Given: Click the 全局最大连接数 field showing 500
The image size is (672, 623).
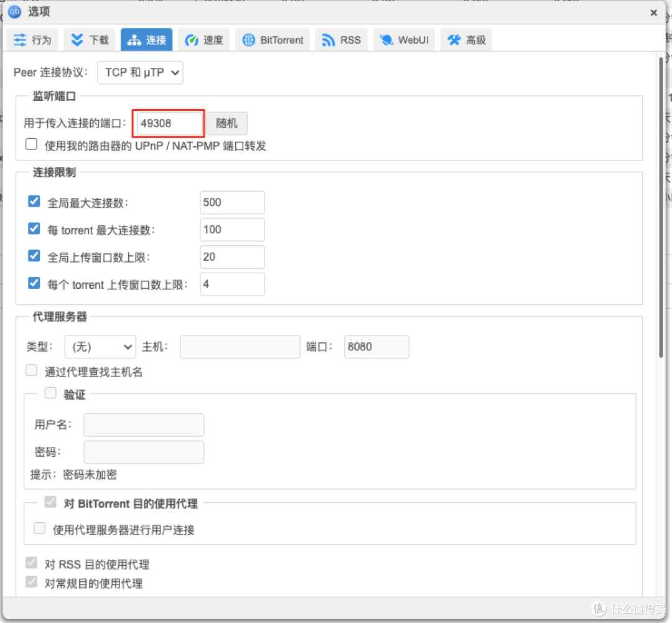Looking at the screenshot, I should tap(232, 202).
